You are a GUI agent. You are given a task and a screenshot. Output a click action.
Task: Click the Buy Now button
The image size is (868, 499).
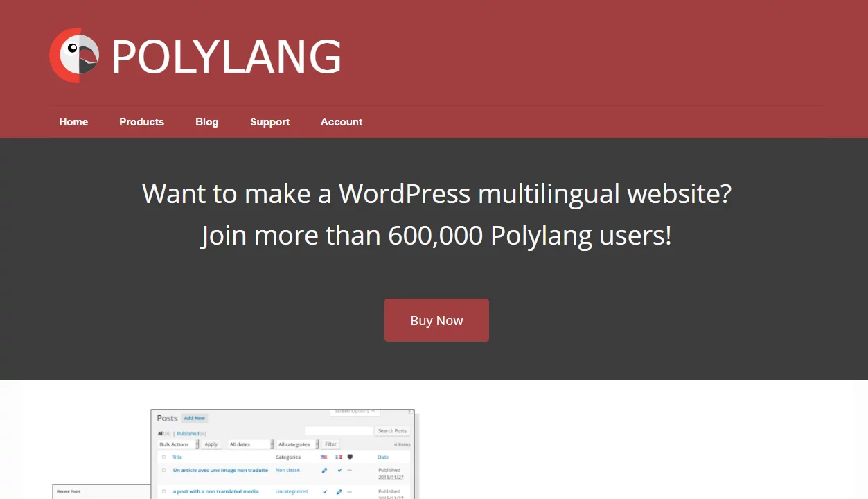(x=436, y=320)
